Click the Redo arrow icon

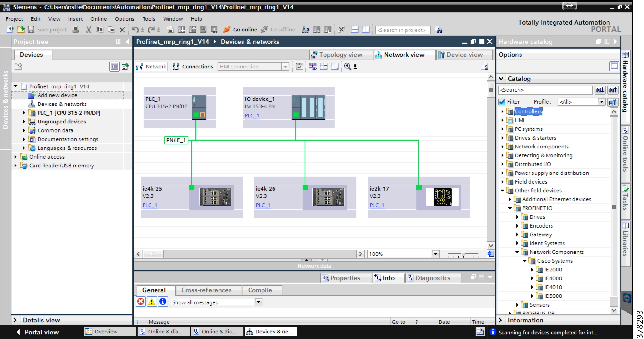[x=151, y=30]
